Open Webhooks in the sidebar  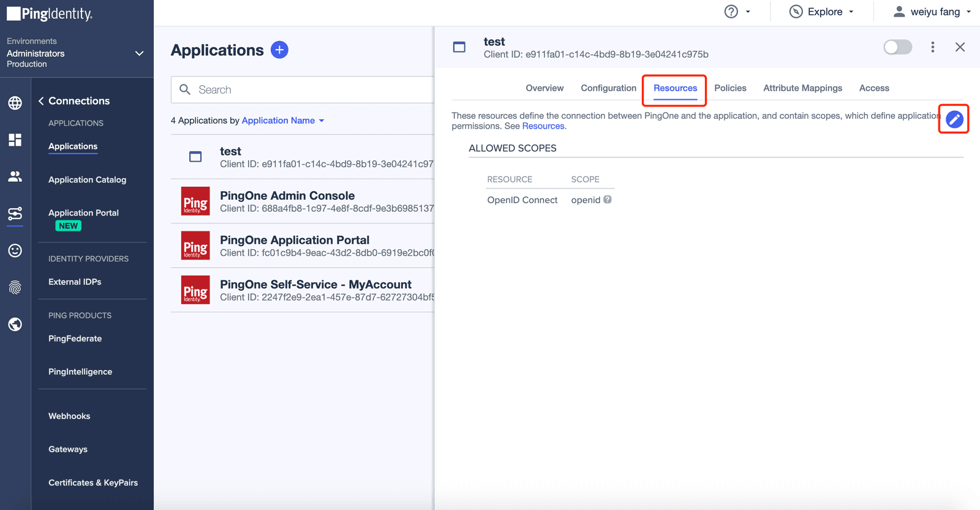click(69, 416)
